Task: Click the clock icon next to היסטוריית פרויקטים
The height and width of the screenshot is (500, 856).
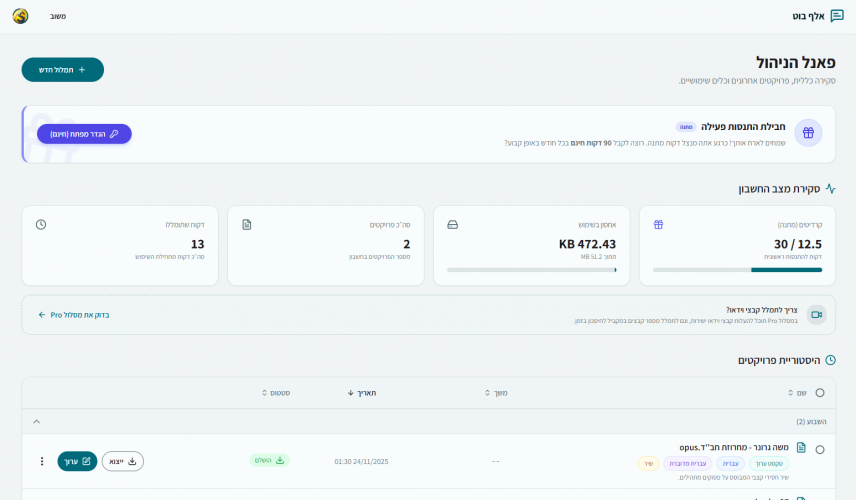Action: 830,360
